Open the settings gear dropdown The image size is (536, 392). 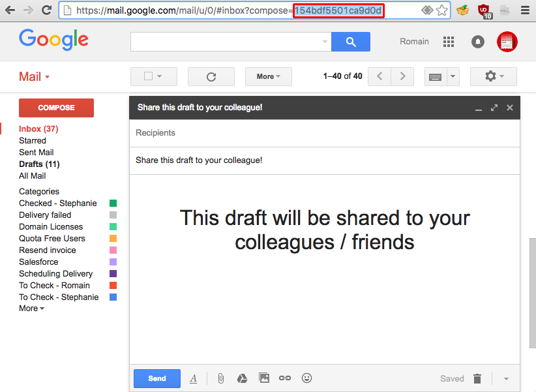click(493, 76)
